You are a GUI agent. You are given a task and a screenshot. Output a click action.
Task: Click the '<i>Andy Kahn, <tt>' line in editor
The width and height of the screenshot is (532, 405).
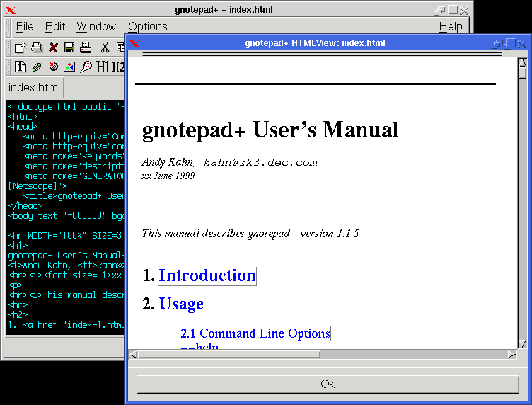click(x=66, y=265)
